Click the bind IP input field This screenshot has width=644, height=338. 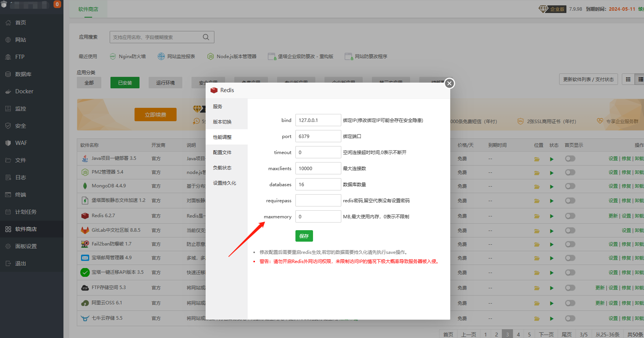click(x=318, y=120)
